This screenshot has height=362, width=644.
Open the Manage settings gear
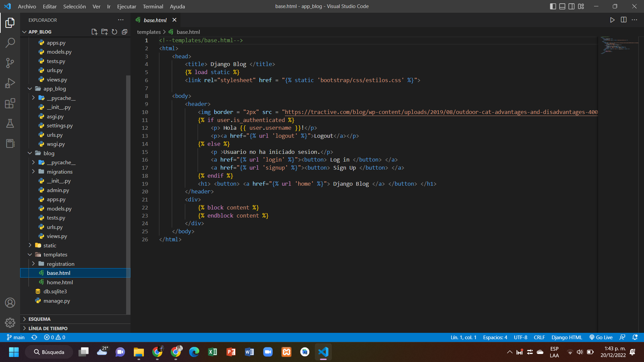coord(10,322)
